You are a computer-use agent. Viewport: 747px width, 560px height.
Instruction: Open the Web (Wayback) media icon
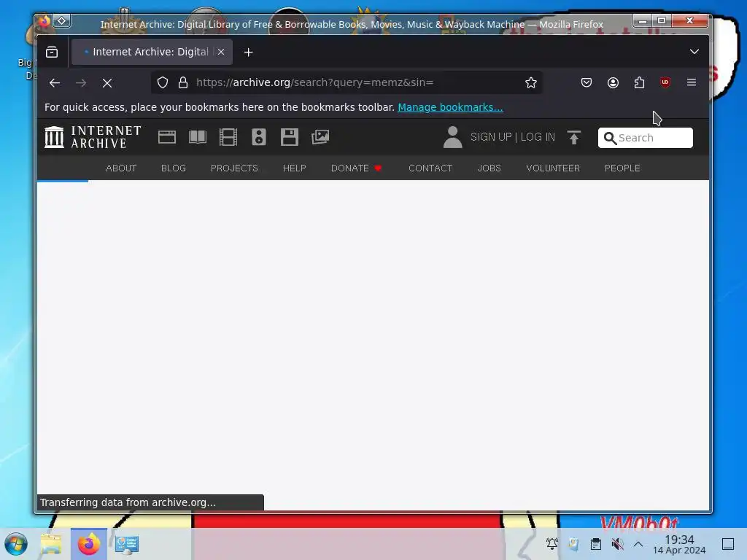point(167,137)
